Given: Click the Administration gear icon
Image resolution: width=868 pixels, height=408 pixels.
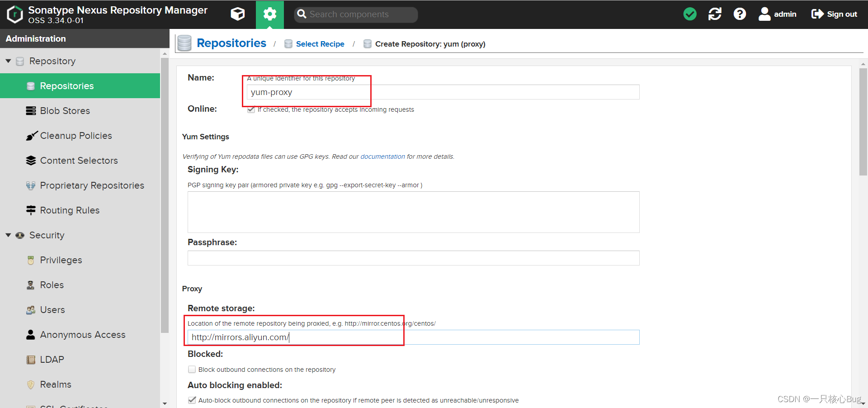Looking at the screenshot, I should click(x=270, y=14).
